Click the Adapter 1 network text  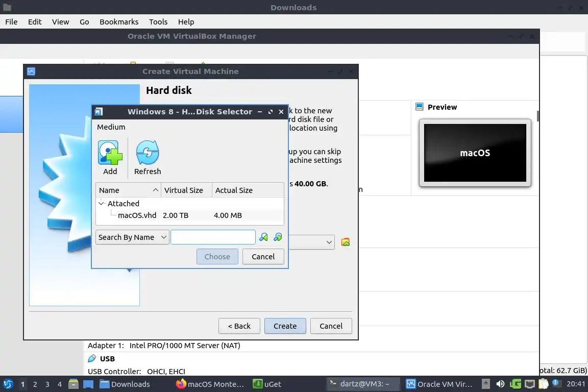tap(164, 346)
